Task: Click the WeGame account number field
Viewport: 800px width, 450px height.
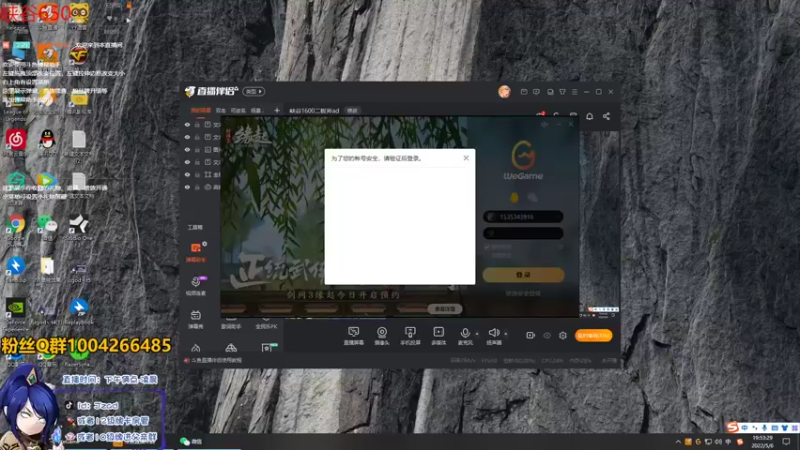Action: tap(523, 217)
